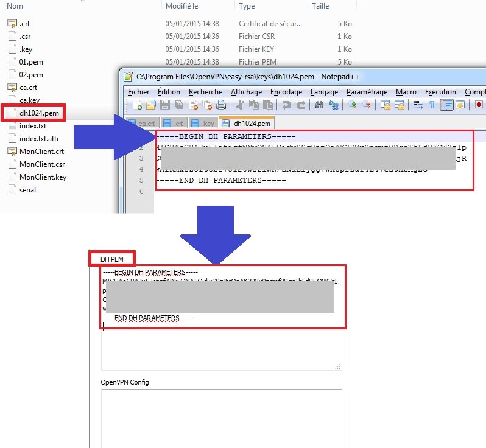Open the Langage menu
Image resolution: width=486 pixels, height=448 pixels.
click(x=324, y=92)
